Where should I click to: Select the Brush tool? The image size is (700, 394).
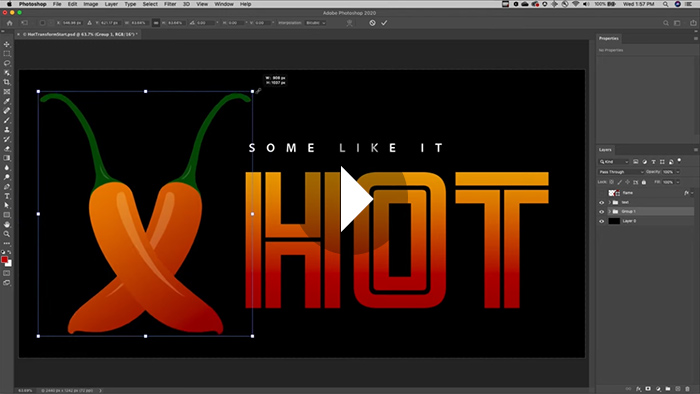click(7, 120)
